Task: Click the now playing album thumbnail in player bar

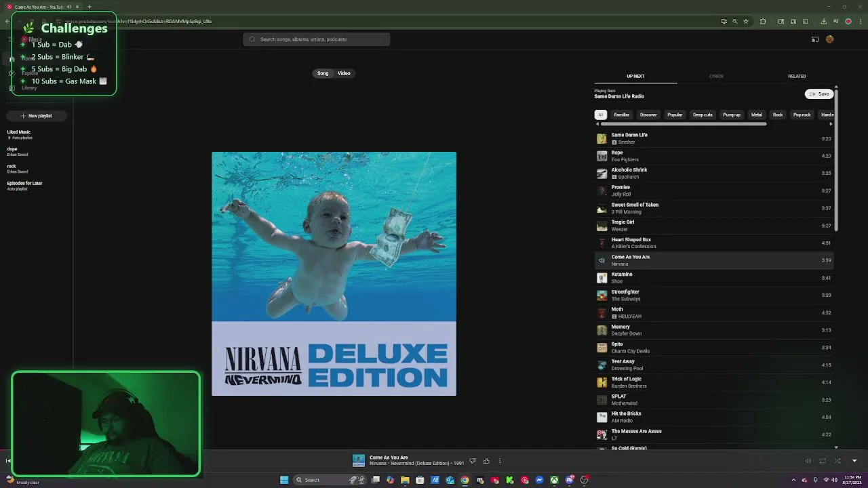Action: tap(359, 461)
